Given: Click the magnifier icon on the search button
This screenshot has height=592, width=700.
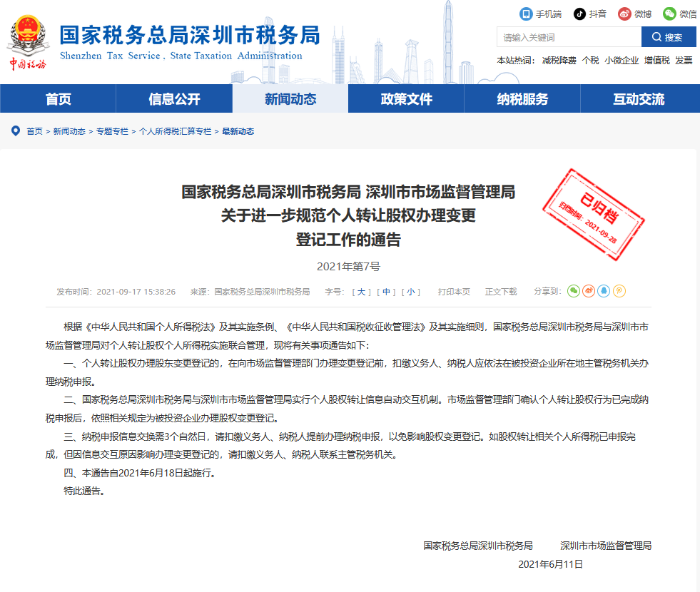Looking at the screenshot, I should [x=656, y=36].
